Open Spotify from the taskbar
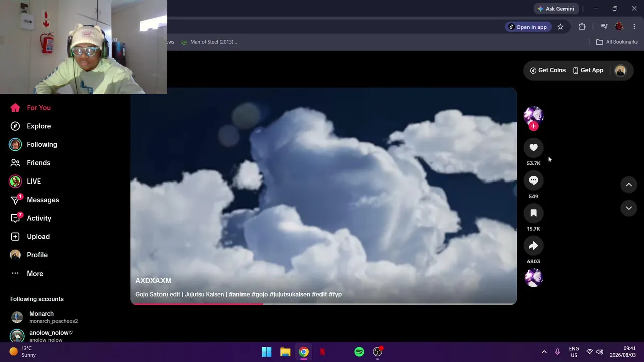 [x=359, y=352]
